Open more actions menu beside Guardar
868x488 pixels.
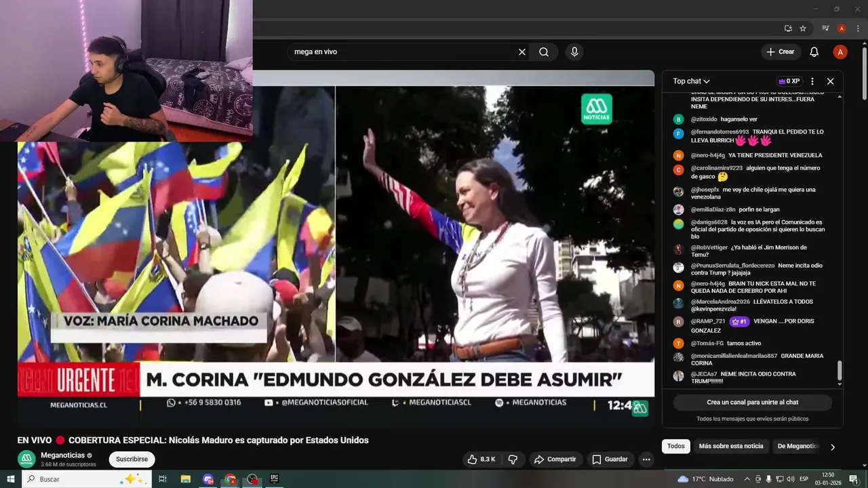[646, 460]
